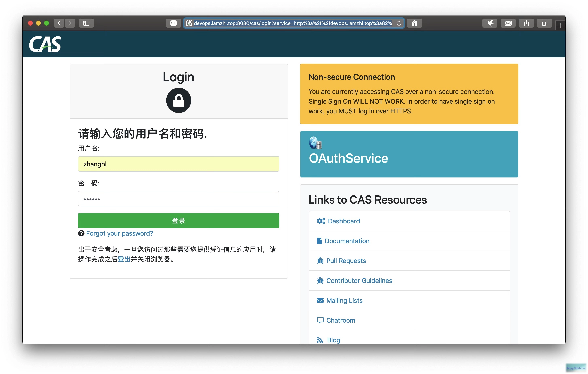
Task: Click the CAS logo in the header
Action: (45, 44)
